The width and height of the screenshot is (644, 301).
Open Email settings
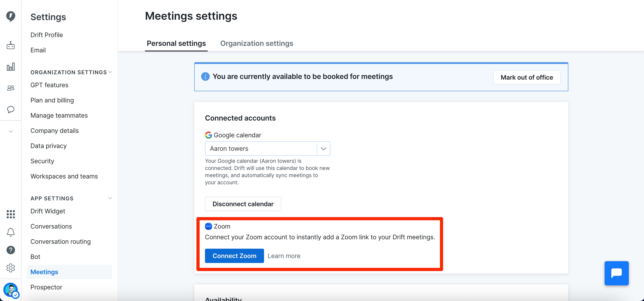coord(38,50)
